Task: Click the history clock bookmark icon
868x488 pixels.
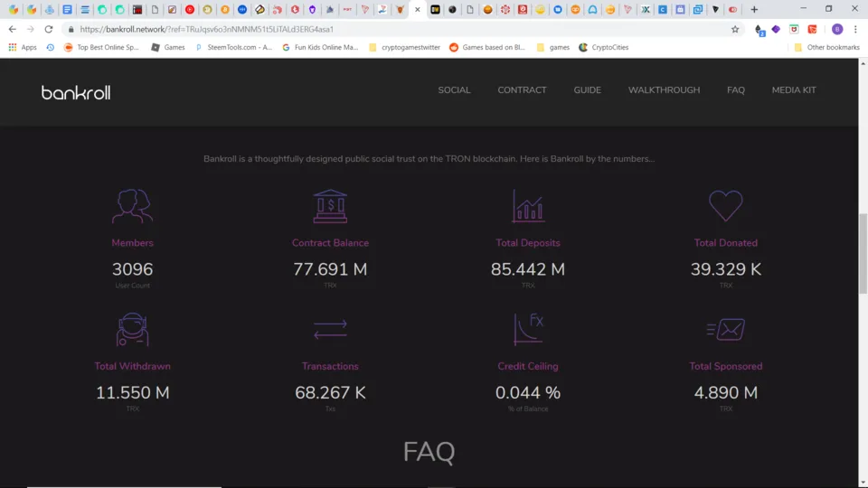Action: tap(51, 48)
